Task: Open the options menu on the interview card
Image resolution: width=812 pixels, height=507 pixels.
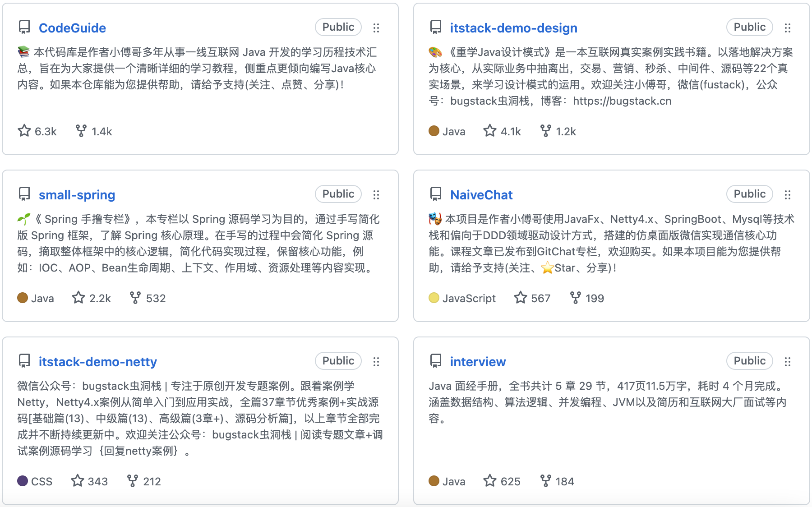Action: click(788, 361)
